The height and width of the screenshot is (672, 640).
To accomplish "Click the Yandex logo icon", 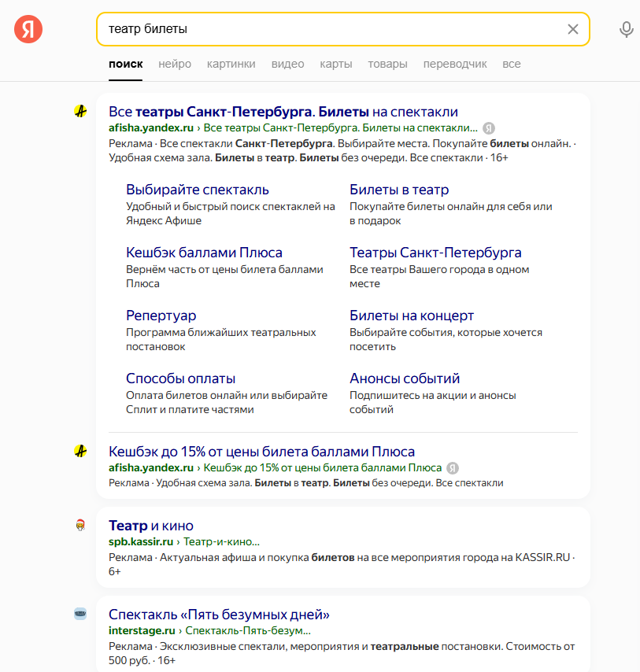I will tap(28, 29).
